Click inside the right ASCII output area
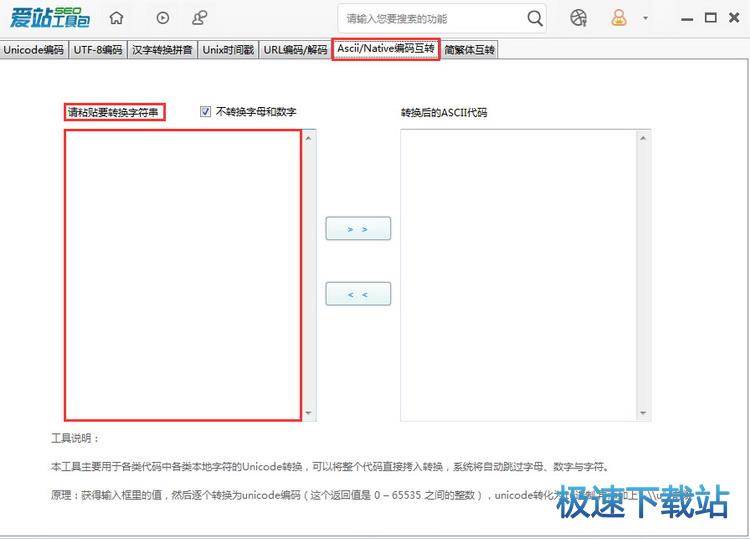 (x=519, y=275)
